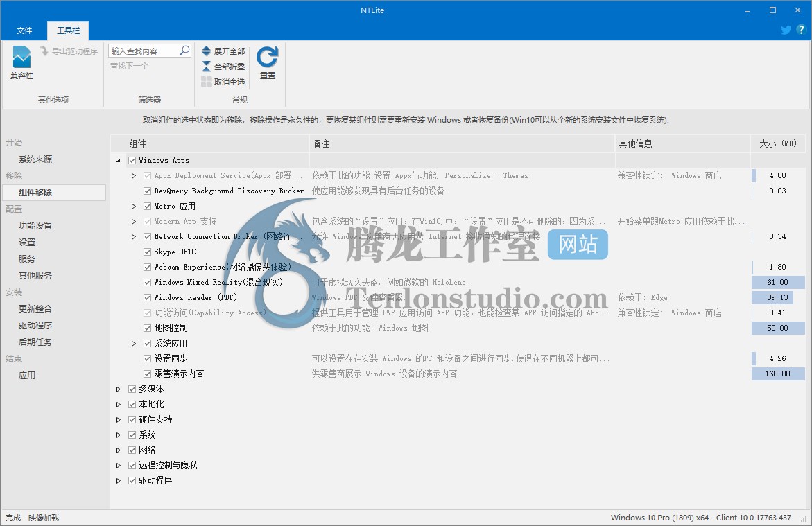812x526 pixels.
Task: Uncheck the Webcam Experience component
Action: (148, 267)
